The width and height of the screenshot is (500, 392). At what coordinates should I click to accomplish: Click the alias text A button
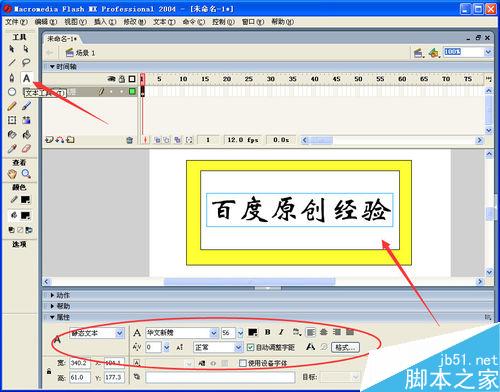[310, 347]
